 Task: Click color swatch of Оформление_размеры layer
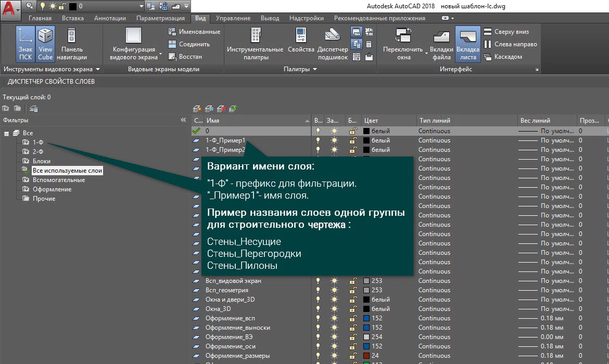(366, 356)
